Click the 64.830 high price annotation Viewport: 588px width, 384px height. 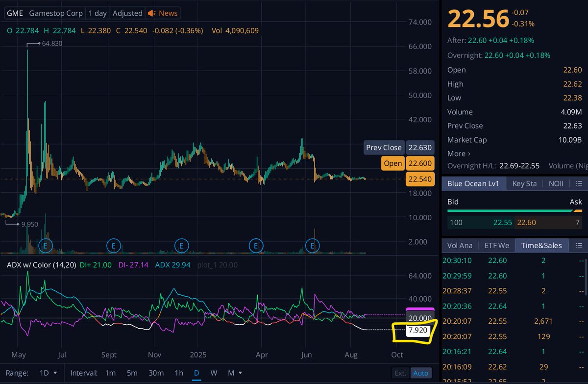coord(51,44)
